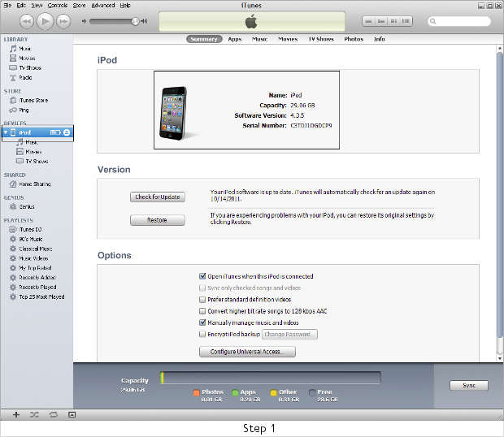This screenshot has height=437, width=504.
Task: Click the iPod battery indicator icon
Action: (x=55, y=132)
